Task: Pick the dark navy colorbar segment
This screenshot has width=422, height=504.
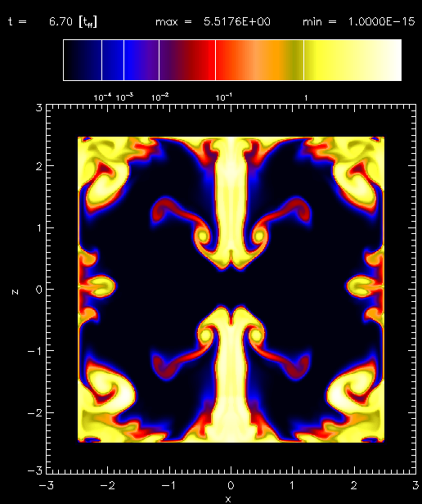Action: pyautogui.click(x=83, y=60)
